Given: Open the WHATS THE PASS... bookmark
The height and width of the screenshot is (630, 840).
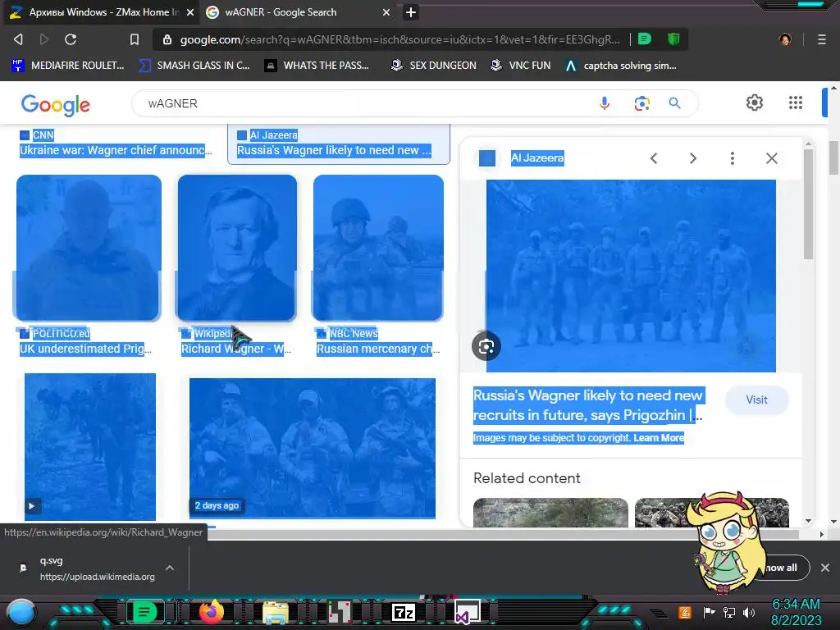Looking at the screenshot, I should point(317,66).
